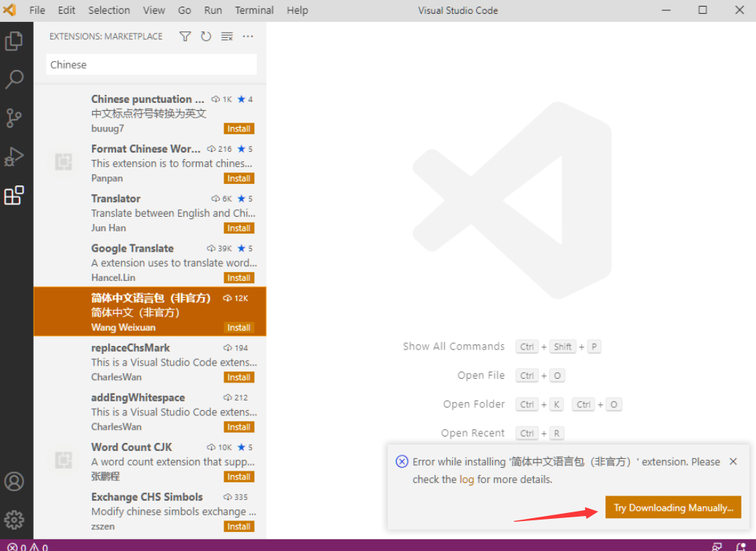
Task: Select the Translator extension title
Action: pyautogui.click(x=115, y=199)
